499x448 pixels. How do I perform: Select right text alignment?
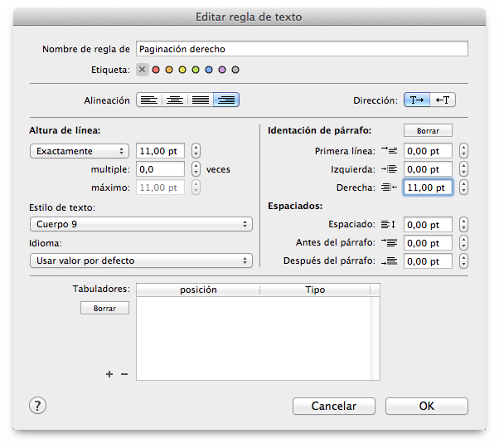point(226,100)
